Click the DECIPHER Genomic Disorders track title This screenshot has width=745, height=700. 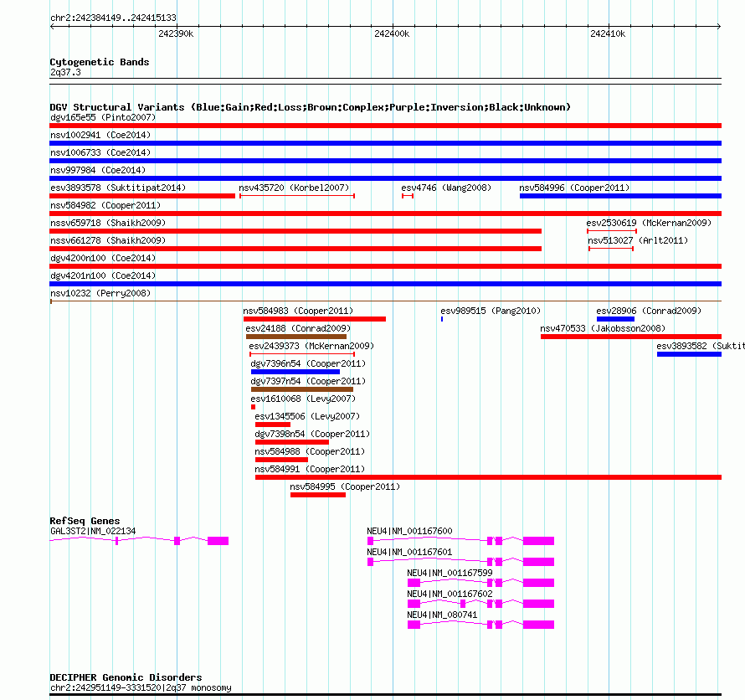tap(126, 677)
